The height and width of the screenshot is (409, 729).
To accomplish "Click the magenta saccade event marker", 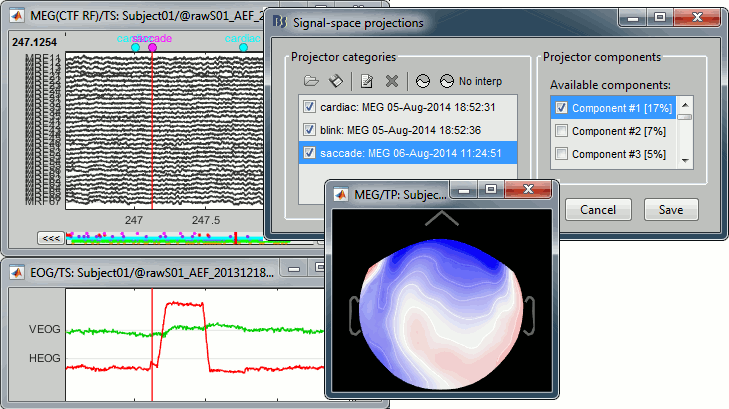I will click(152, 47).
